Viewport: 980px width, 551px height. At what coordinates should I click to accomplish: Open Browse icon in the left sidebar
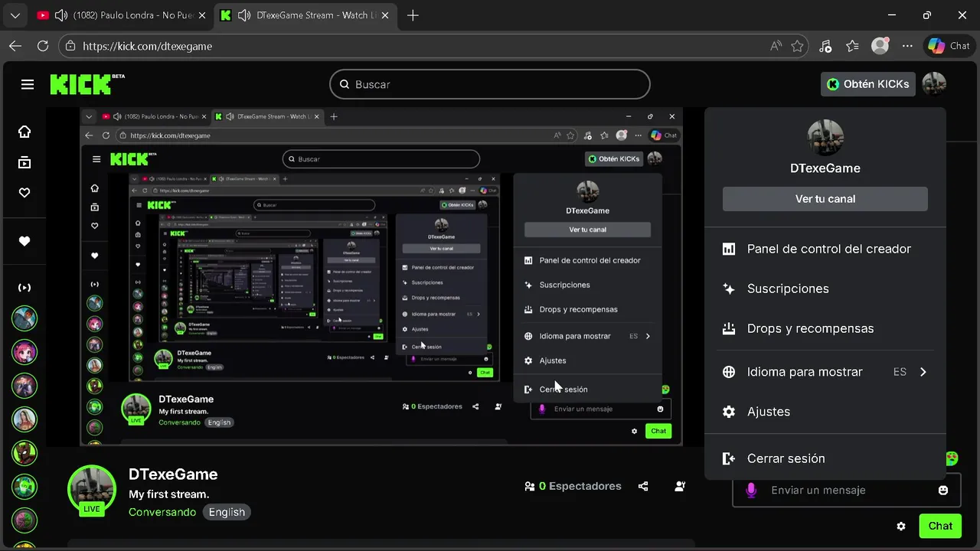[x=24, y=162]
